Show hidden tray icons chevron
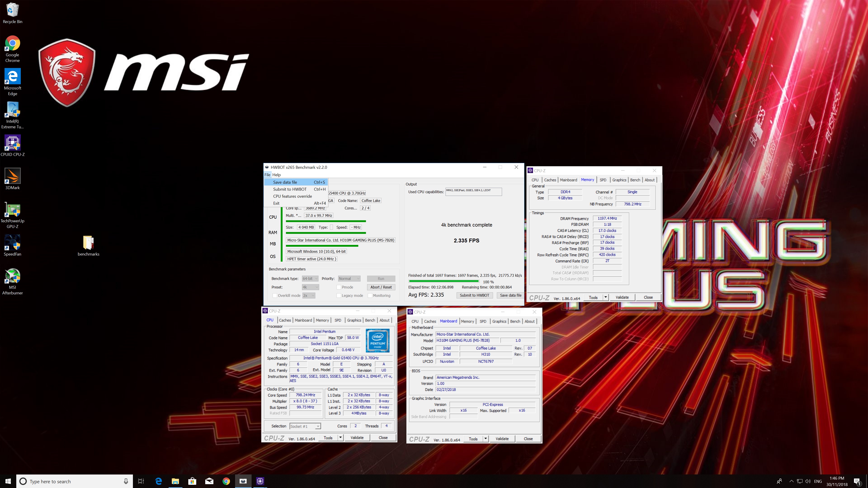868x488 pixels. point(792,481)
